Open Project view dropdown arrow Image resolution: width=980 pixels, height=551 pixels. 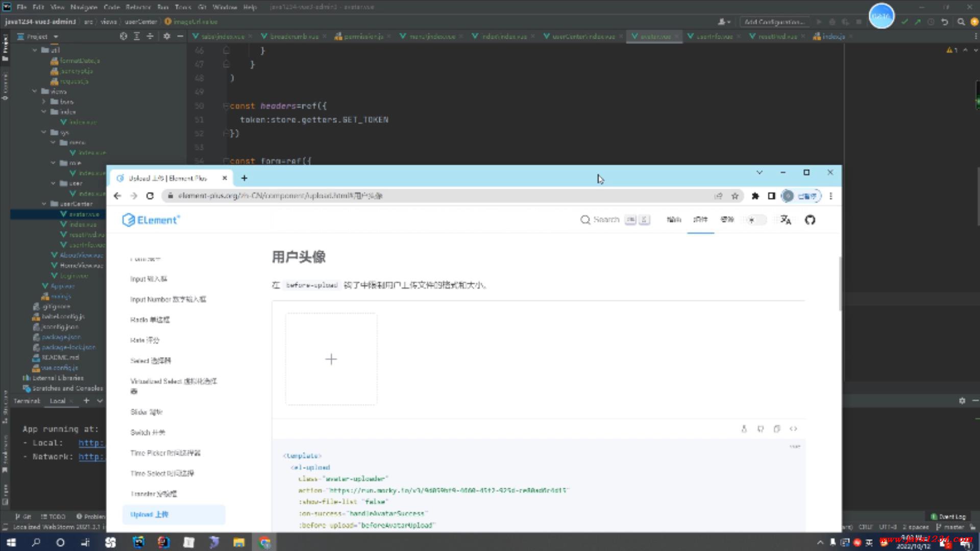tap(56, 37)
